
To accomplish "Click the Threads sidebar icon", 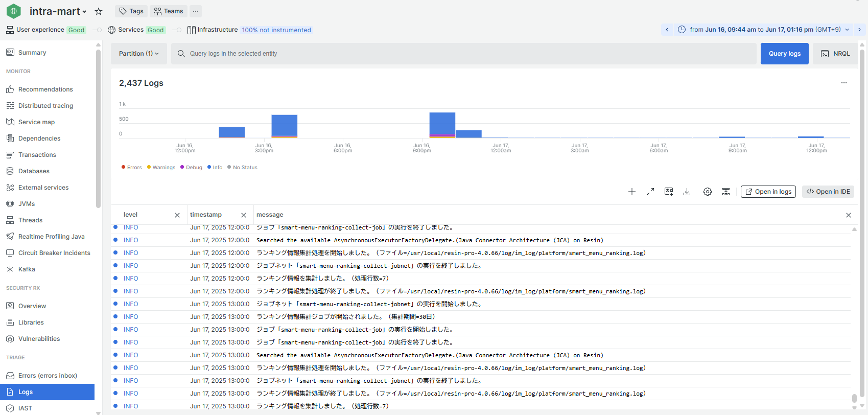I will [10, 220].
